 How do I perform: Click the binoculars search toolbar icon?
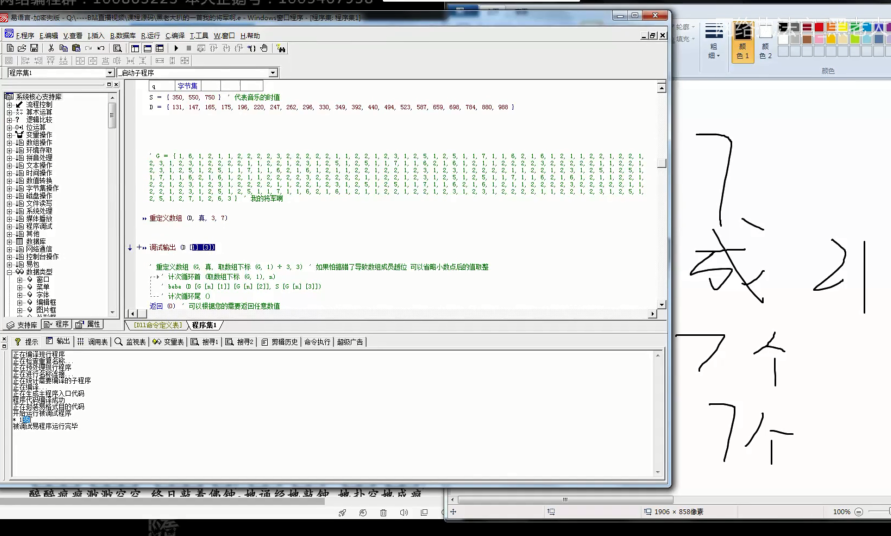[280, 48]
